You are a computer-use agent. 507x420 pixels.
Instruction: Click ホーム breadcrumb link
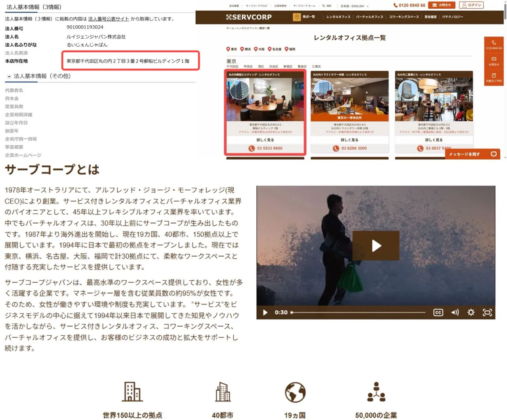tap(230, 28)
